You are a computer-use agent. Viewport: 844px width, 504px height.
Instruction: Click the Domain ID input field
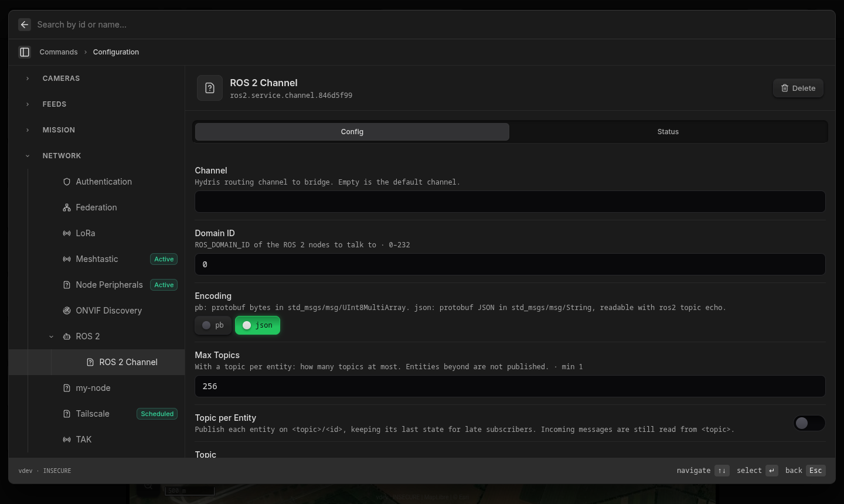[510, 264]
